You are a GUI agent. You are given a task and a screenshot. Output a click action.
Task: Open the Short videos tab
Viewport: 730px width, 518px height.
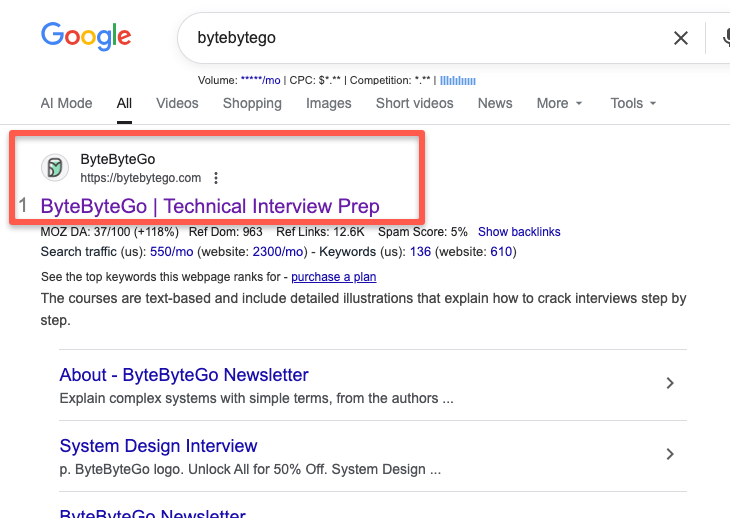[414, 103]
